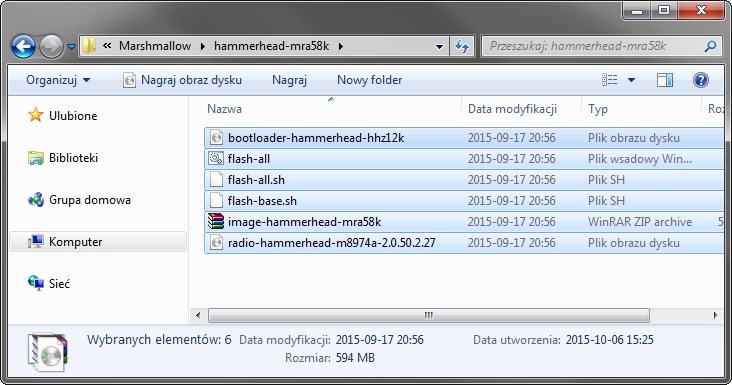The width and height of the screenshot is (732, 385).
Task: Minimize the Explorer window
Action: click(x=638, y=10)
